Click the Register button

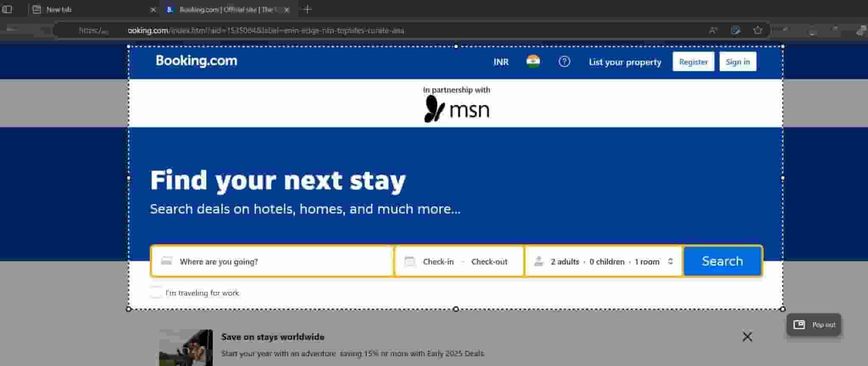pyautogui.click(x=693, y=62)
